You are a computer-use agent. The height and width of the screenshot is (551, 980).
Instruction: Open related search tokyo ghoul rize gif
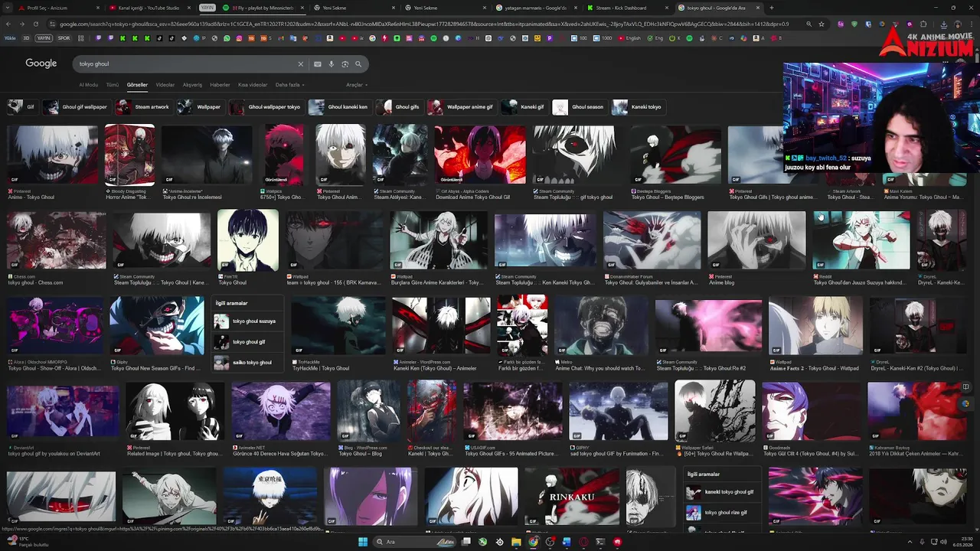coord(722,513)
